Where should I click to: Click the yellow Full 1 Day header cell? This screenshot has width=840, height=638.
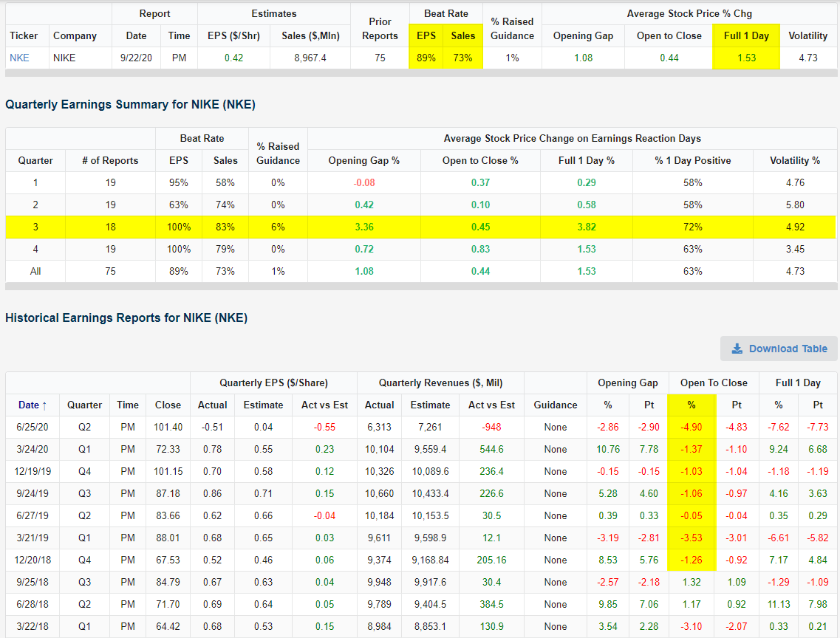click(x=746, y=35)
